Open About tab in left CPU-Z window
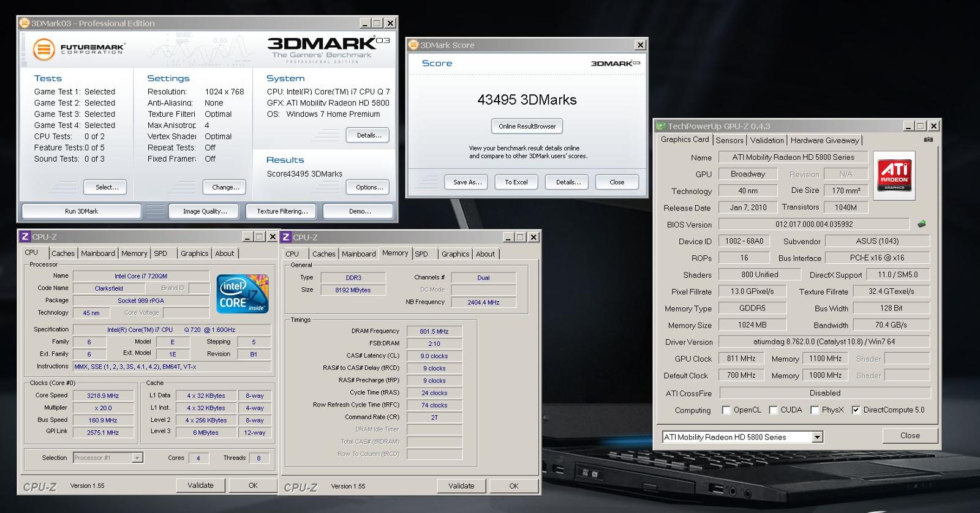 tap(224, 253)
